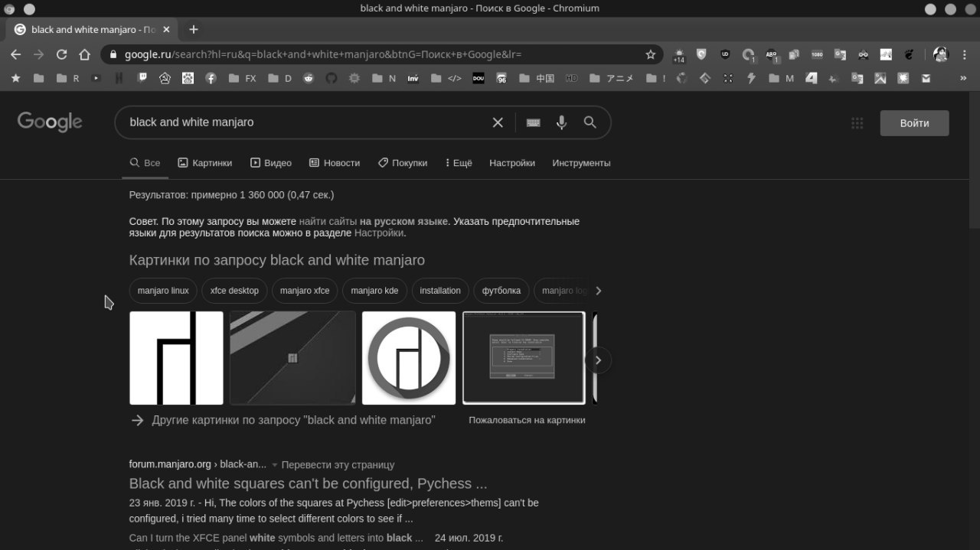Open Настройки search settings
The image size is (980, 550).
512,163
